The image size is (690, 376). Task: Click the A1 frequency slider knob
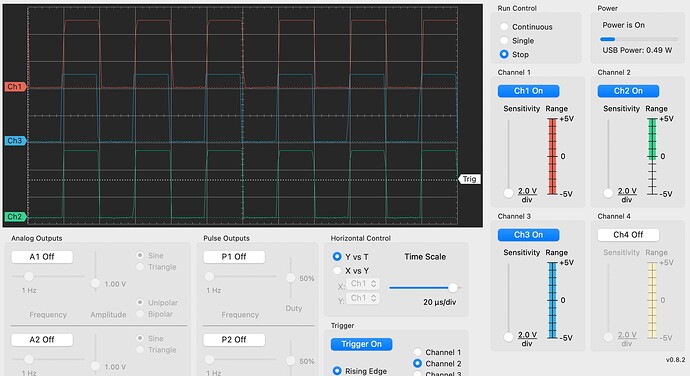point(29,276)
